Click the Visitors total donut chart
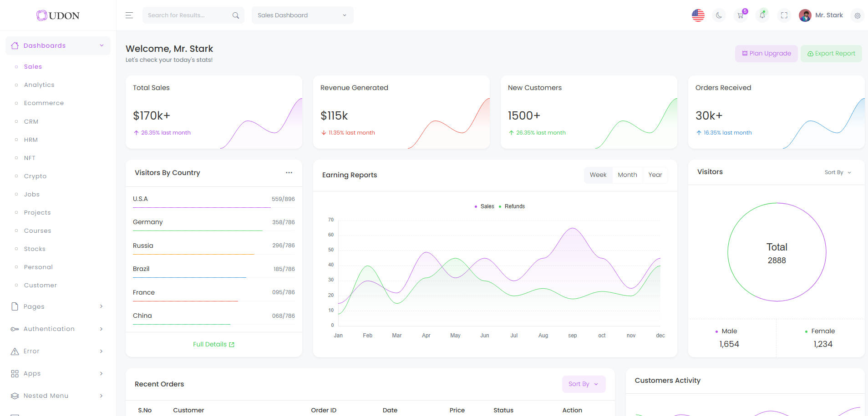The width and height of the screenshot is (868, 416). [x=777, y=252]
